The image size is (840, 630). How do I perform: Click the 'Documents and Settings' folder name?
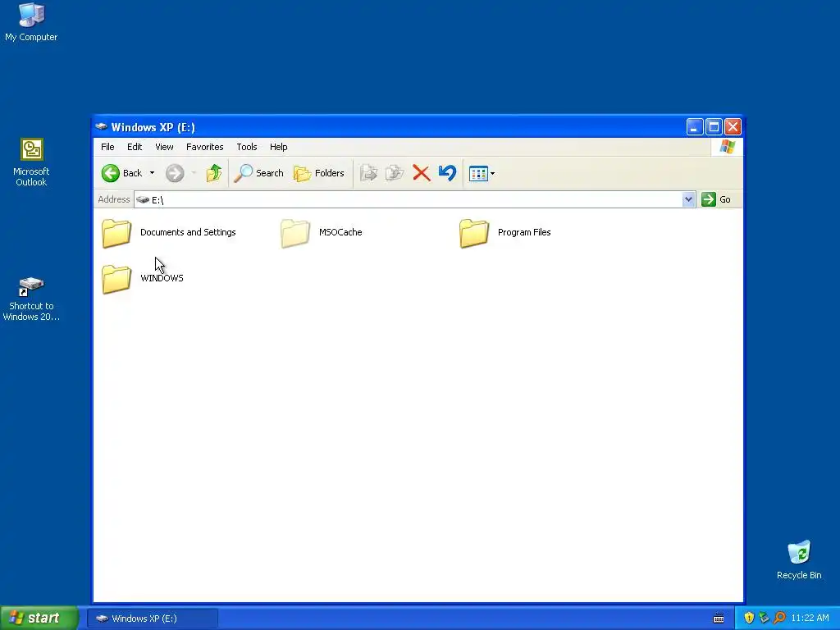click(188, 232)
